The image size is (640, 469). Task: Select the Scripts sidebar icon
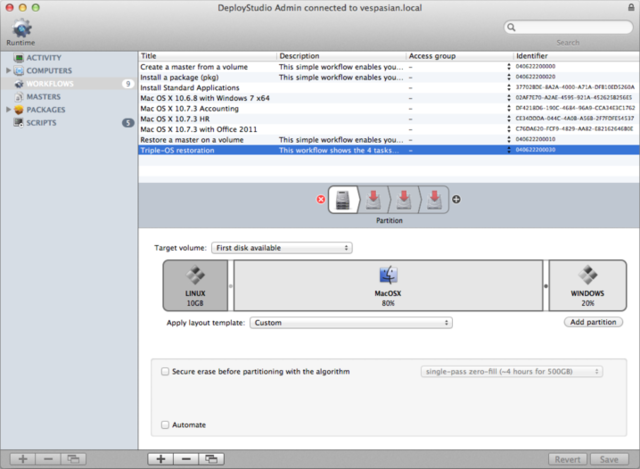[18, 122]
